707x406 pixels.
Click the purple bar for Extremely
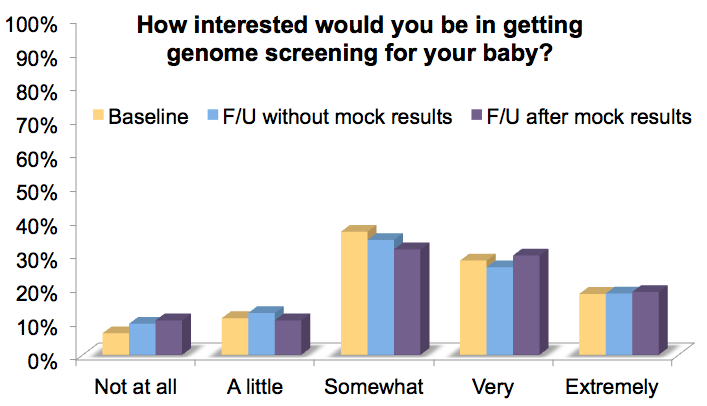[x=646, y=323]
